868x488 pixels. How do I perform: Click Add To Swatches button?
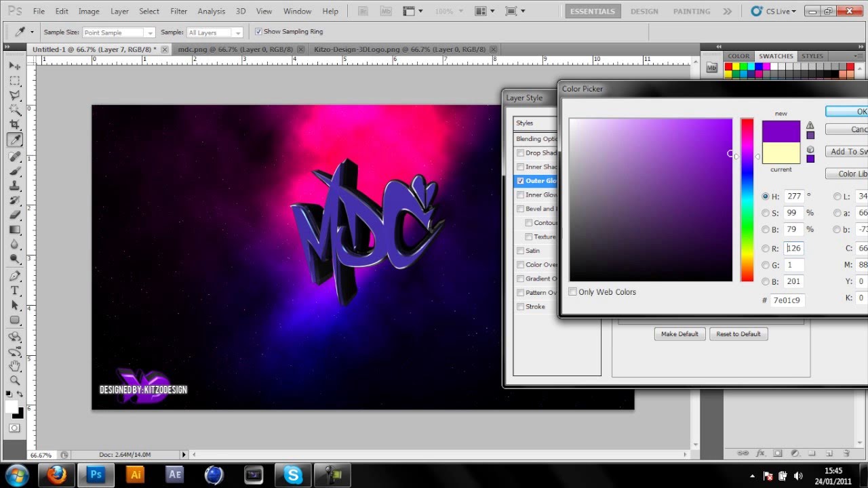coord(846,152)
